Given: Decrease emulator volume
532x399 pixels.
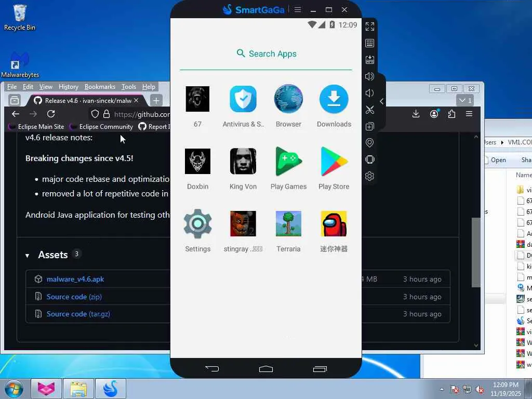Looking at the screenshot, I should [369, 93].
